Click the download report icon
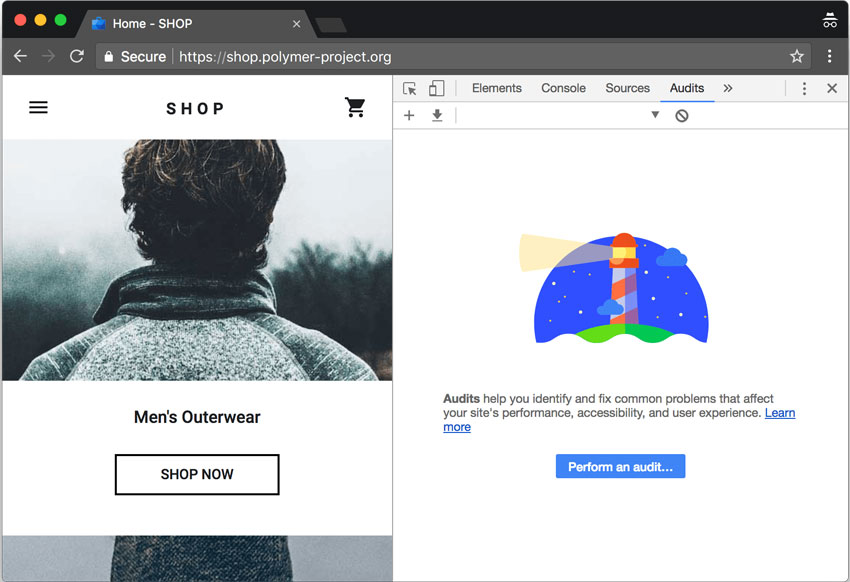This screenshot has height=582, width=850. tap(437, 116)
